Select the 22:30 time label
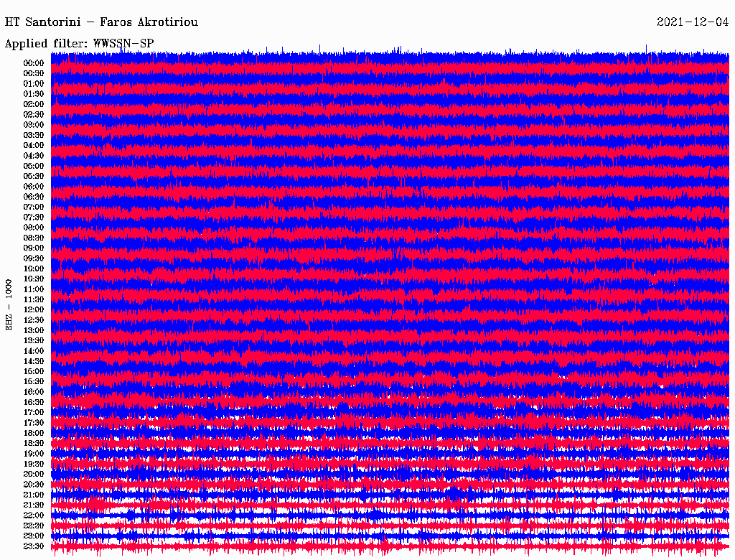 [x=33, y=526]
